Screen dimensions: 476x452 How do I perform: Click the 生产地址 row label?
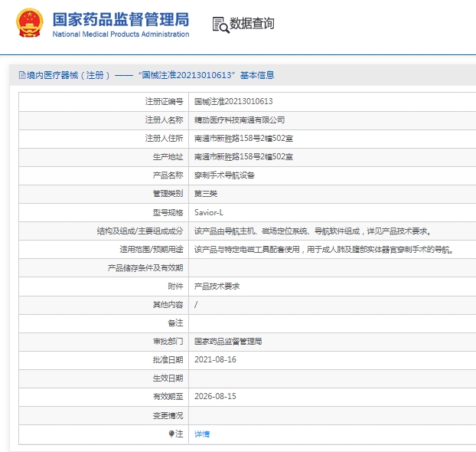(x=168, y=157)
